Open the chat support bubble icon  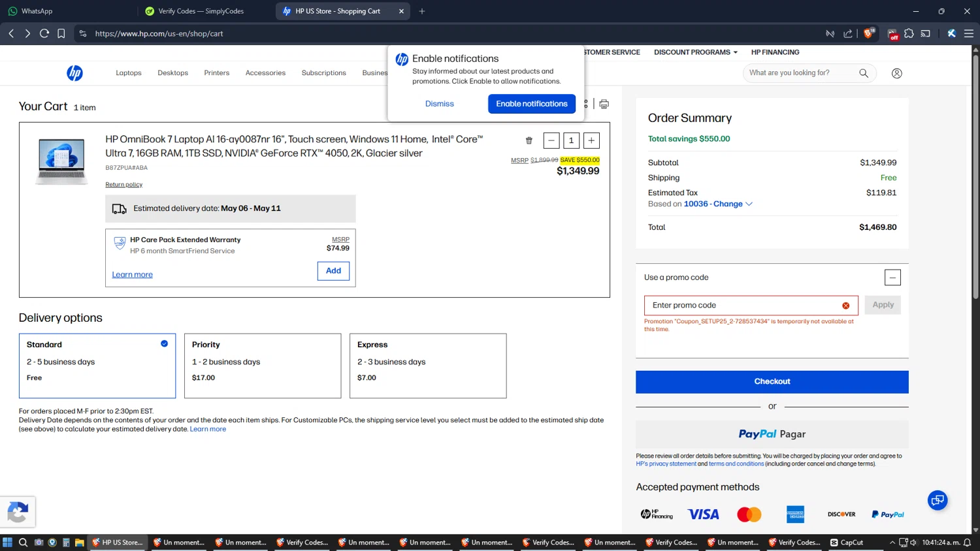pos(938,501)
